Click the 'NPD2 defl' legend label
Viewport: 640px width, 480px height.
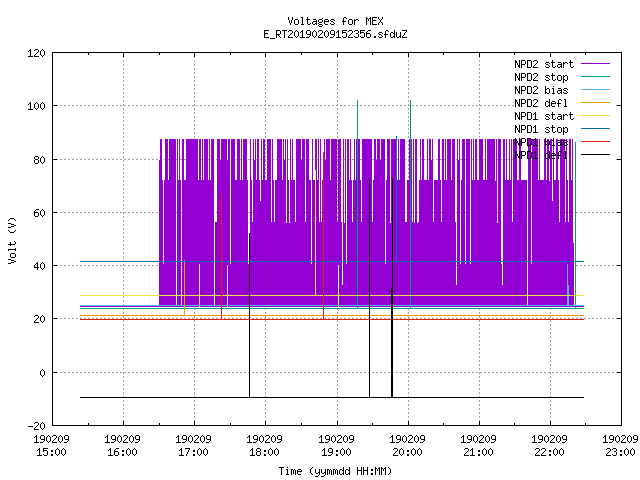(541, 103)
